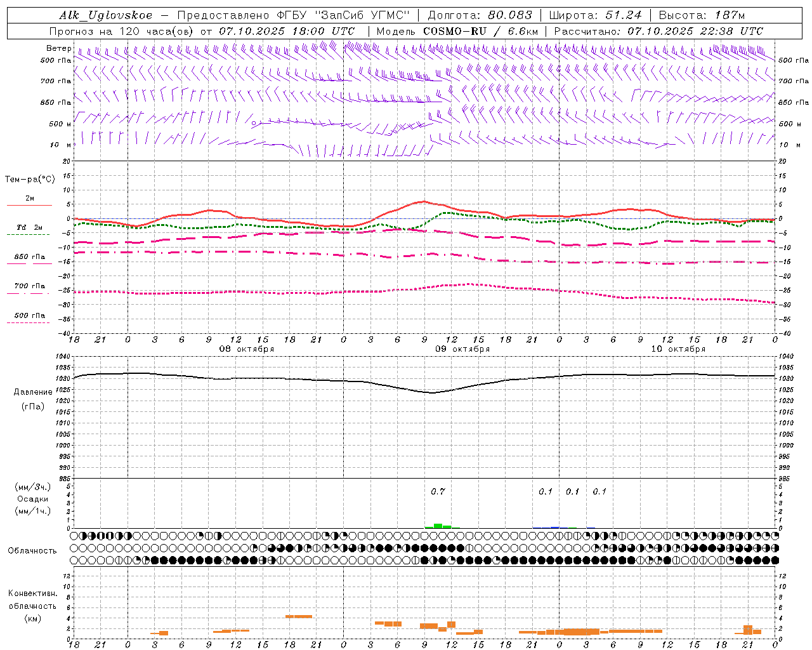Click the '700 гПа' temperature legend entry

pyautogui.click(x=30, y=286)
